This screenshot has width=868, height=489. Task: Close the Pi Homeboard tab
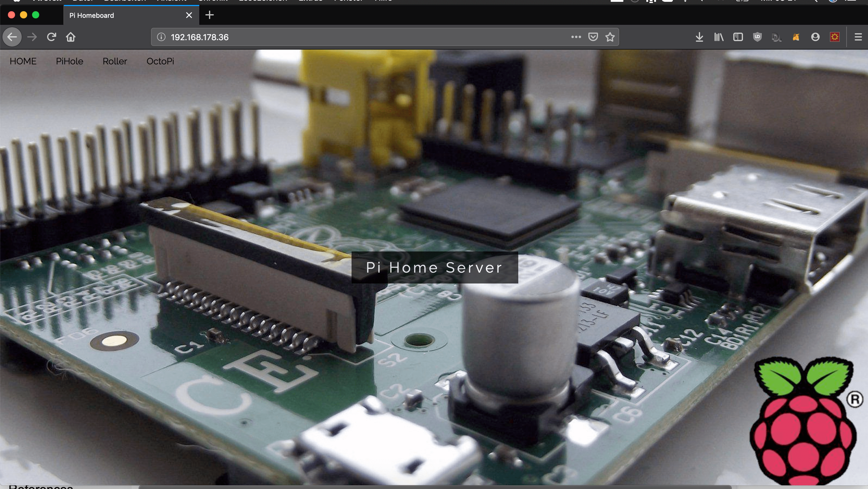click(x=189, y=15)
